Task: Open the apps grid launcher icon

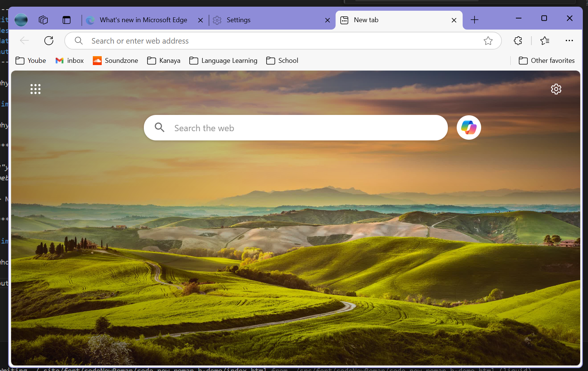Action: pyautogui.click(x=36, y=89)
